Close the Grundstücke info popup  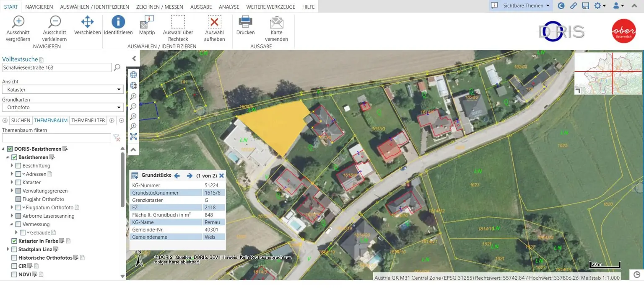point(221,175)
